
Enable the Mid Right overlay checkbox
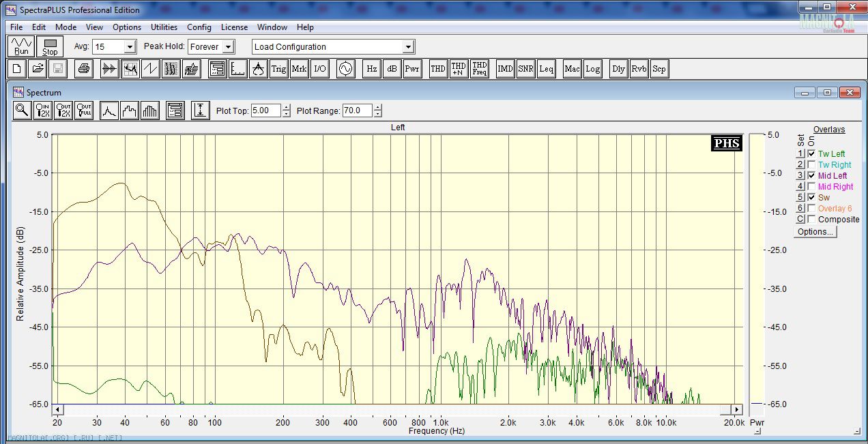pos(811,187)
